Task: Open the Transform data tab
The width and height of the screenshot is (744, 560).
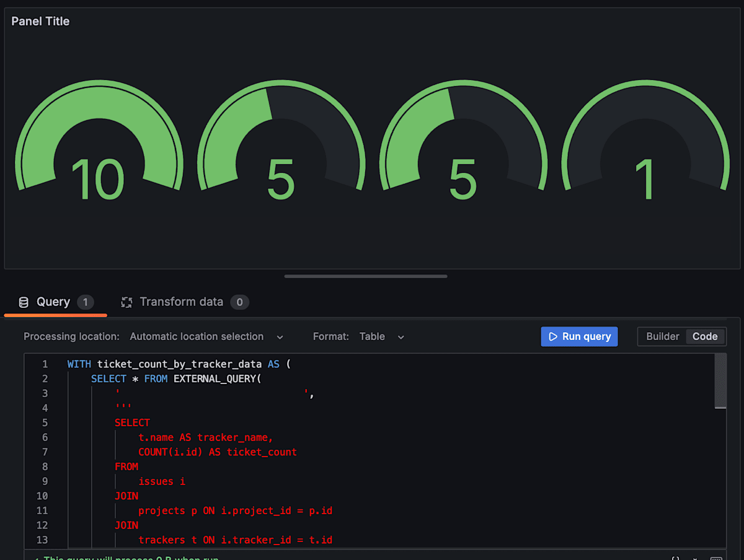Action: [x=185, y=302]
